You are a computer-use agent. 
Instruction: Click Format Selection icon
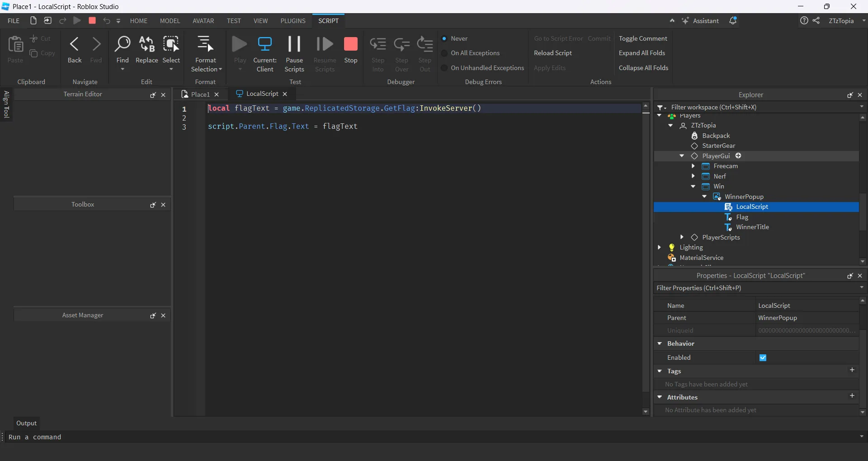pos(205,44)
